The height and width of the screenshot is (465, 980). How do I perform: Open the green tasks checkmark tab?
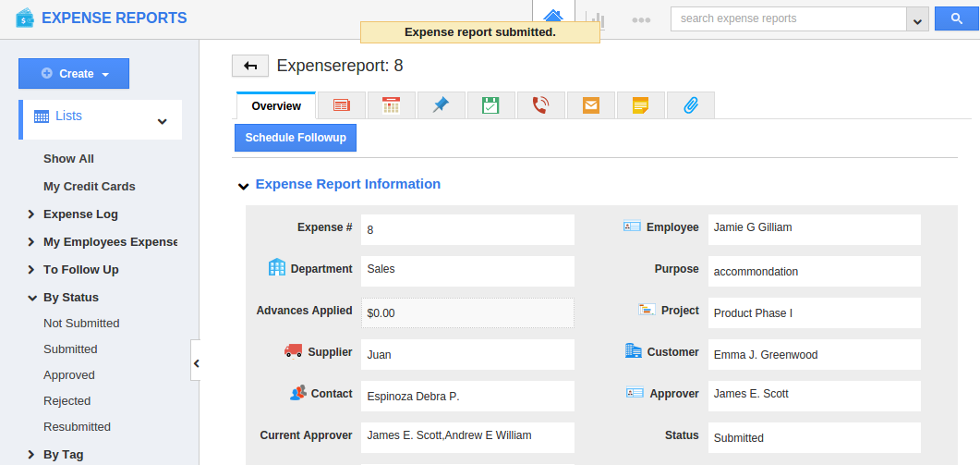(x=490, y=106)
